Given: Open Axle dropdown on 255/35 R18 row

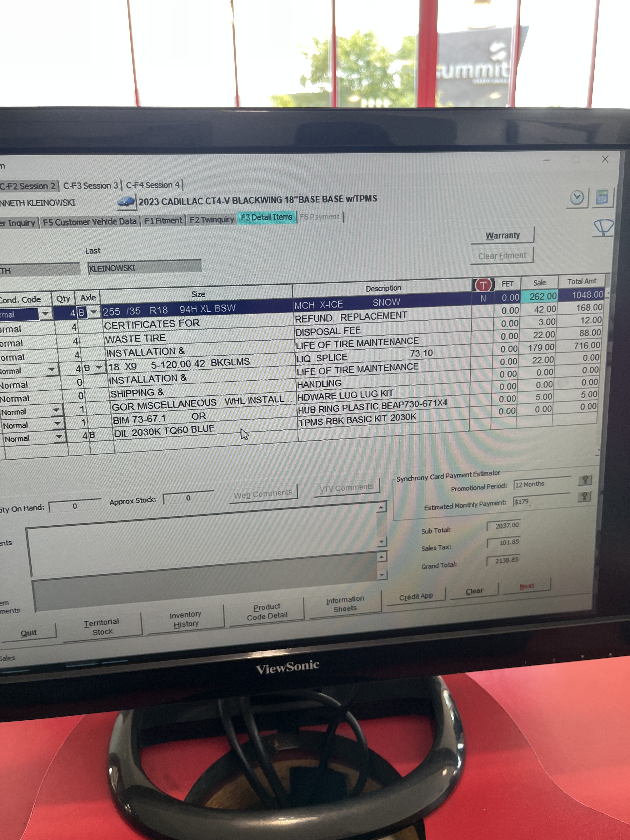Looking at the screenshot, I should click(93, 312).
